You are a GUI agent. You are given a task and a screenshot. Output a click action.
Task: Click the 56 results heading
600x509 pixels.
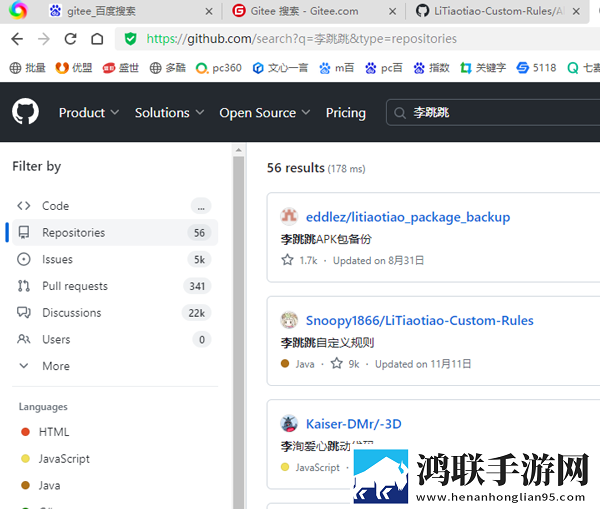point(295,168)
